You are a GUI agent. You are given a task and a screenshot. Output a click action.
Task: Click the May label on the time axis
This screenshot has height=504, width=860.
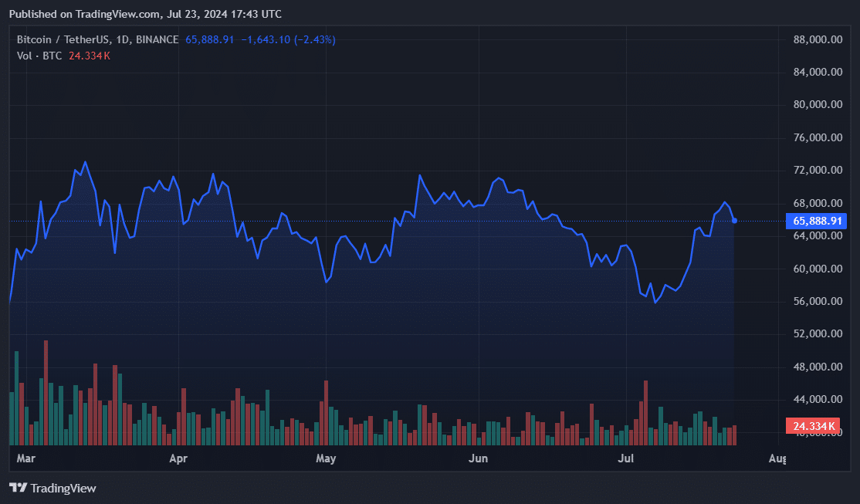(x=326, y=458)
